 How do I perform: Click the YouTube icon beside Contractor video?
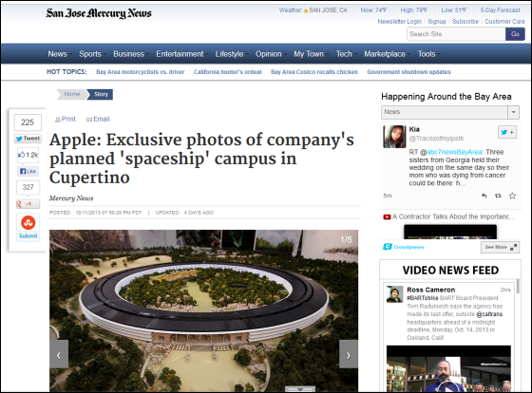(387, 216)
